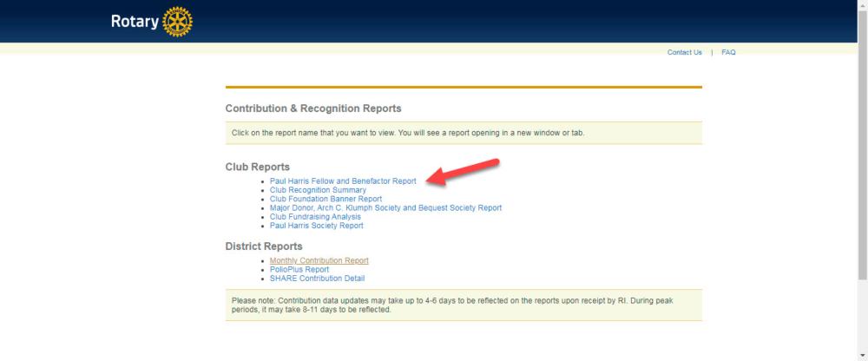Open the Club Recognition Summary report
Viewport: 868px width, 361px height.
[x=318, y=190]
